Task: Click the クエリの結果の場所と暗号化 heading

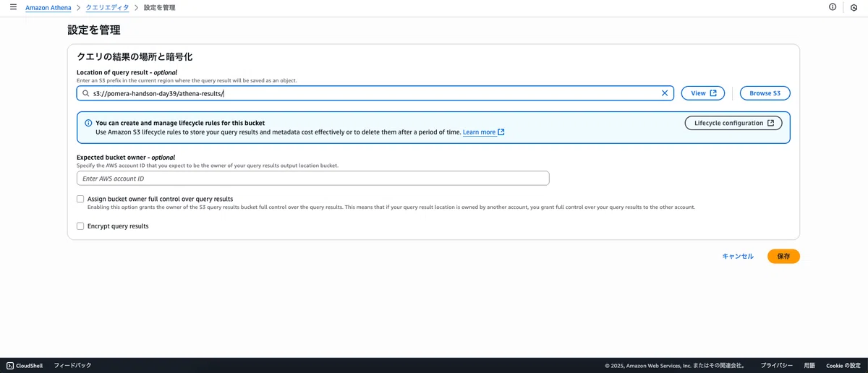Action: pos(135,56)
